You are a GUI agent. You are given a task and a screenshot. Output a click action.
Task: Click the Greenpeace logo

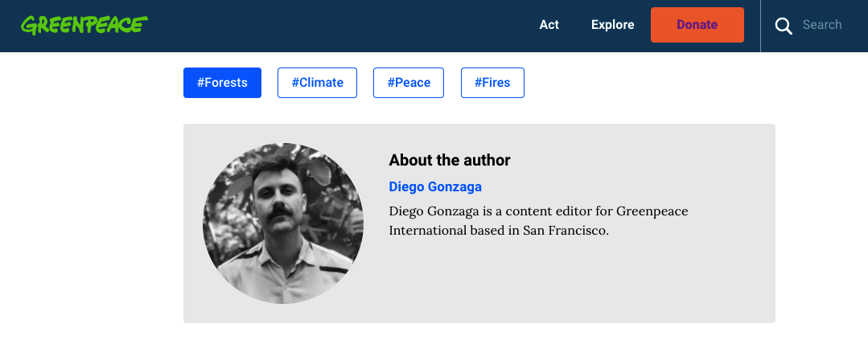pos(84,25)
